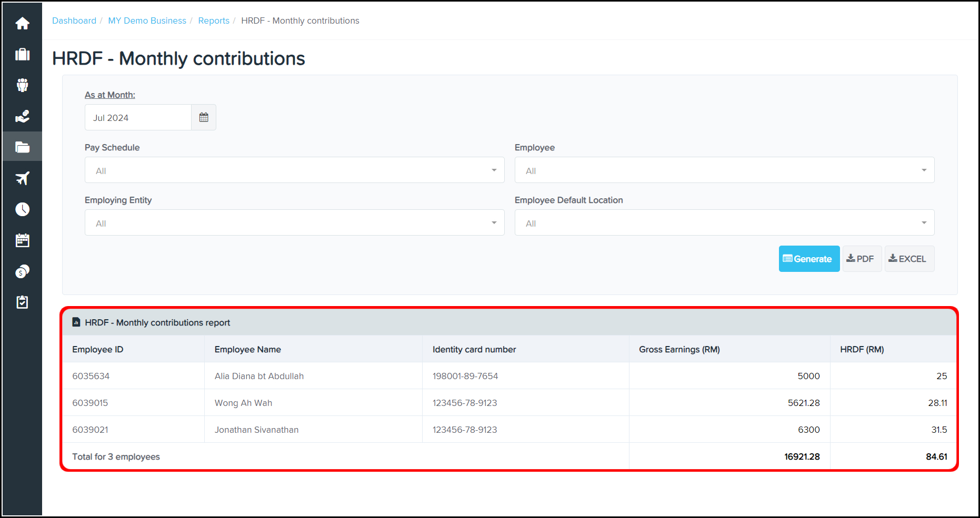Export the report to EXCEL
980x518 pixels.
pos(909,259)
